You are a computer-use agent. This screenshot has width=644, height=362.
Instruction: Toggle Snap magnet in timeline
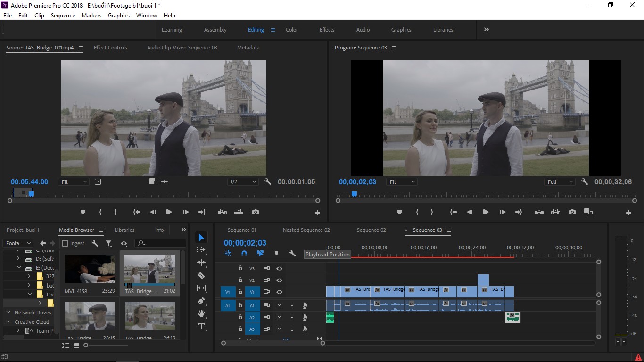click(244, 254)
